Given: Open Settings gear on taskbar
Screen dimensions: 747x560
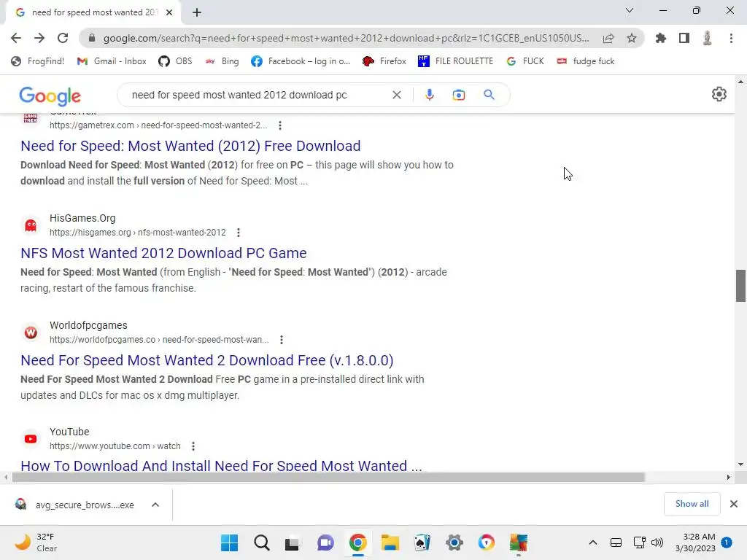Looking at the screenshot, I should [x=454, y=542].
